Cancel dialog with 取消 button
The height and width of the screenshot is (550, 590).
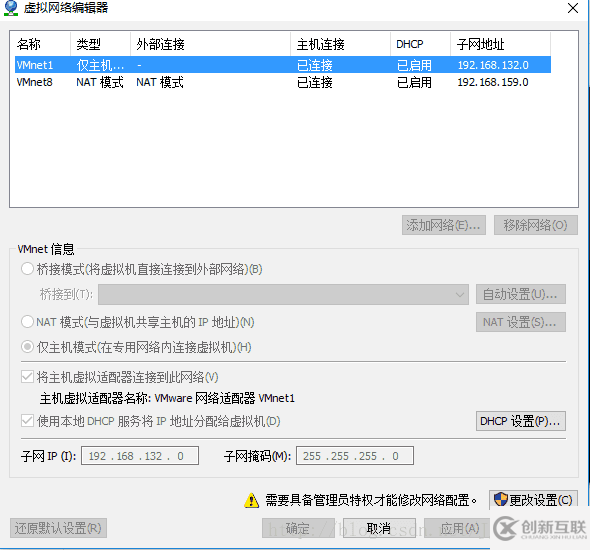tap(379, 528)
